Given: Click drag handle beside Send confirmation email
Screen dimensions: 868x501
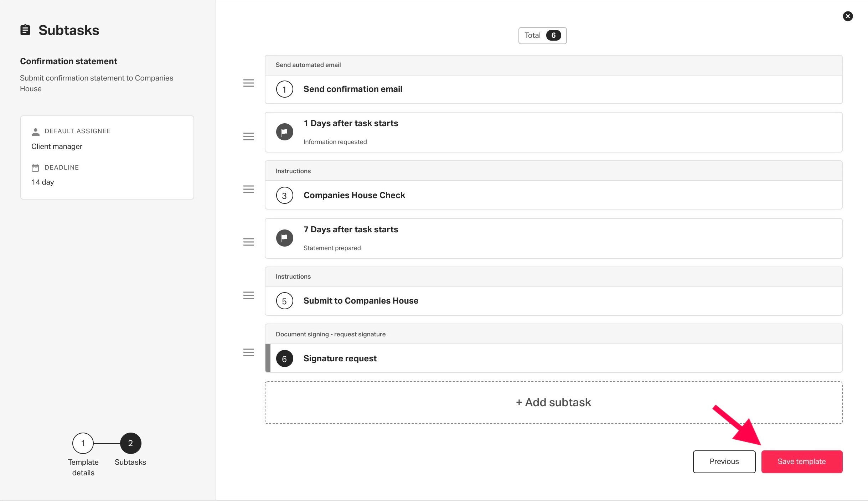Looking at the screenshot, I should pos(249,83).
